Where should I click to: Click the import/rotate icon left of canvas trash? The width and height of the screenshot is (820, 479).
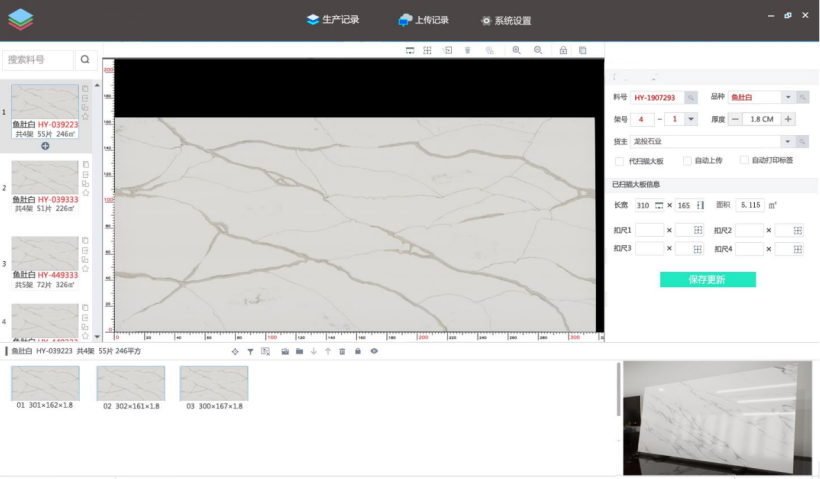[x=447, y=50]
